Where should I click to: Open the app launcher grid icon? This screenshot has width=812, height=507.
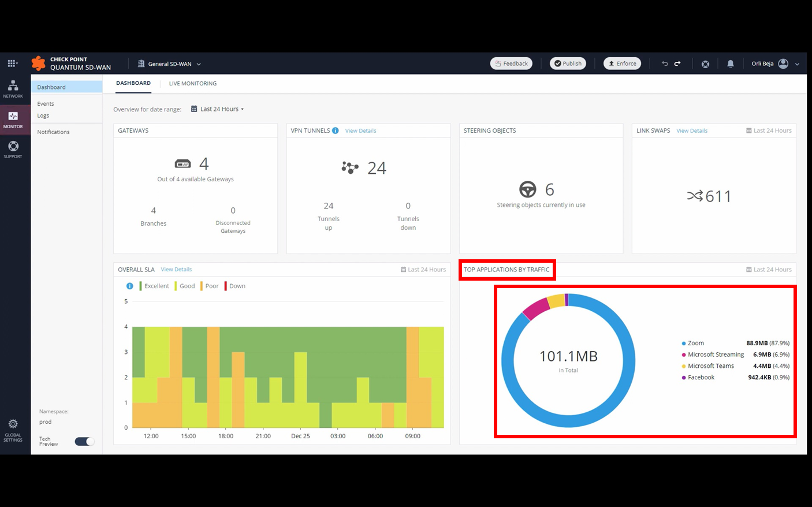click(x=12, y=64)
